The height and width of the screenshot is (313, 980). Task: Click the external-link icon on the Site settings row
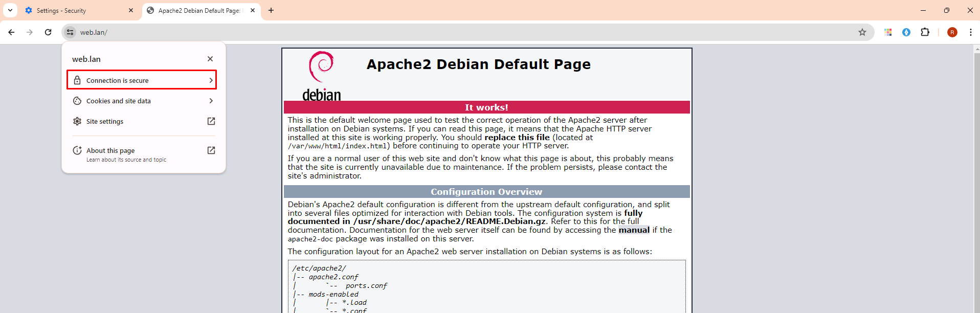click(211, 121)
